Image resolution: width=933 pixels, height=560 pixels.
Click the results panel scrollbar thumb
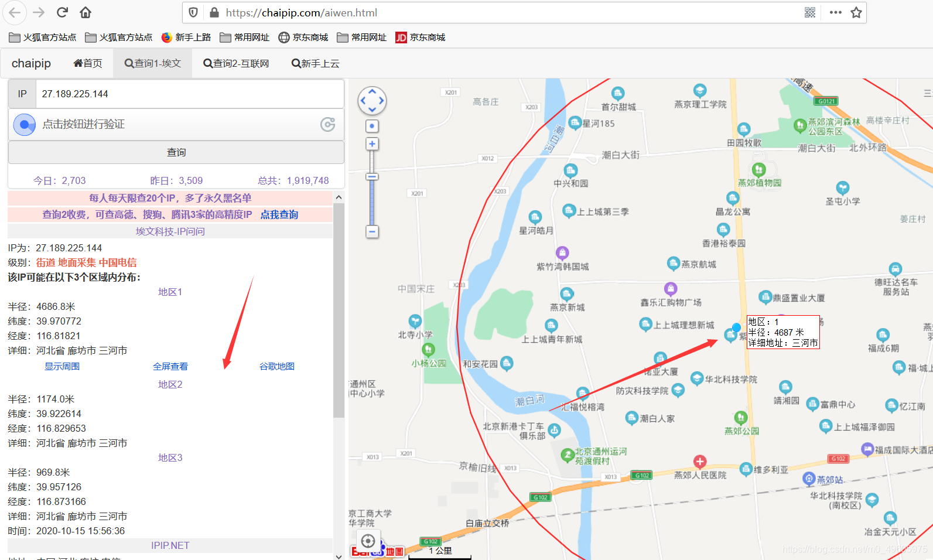339,310
